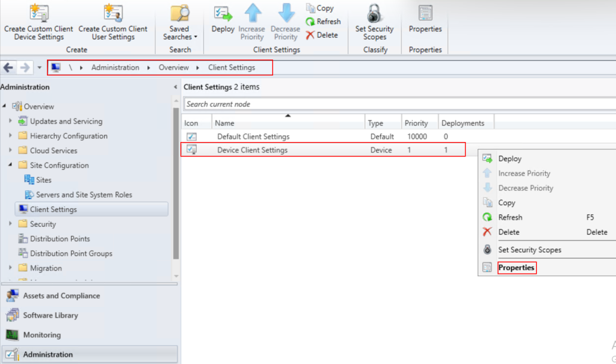
Task: Select the Default Client Settings row
Action: coord(253,137)
